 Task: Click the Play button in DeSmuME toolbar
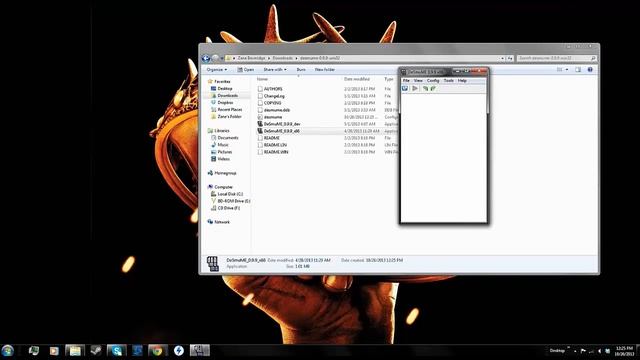point(415,88)
